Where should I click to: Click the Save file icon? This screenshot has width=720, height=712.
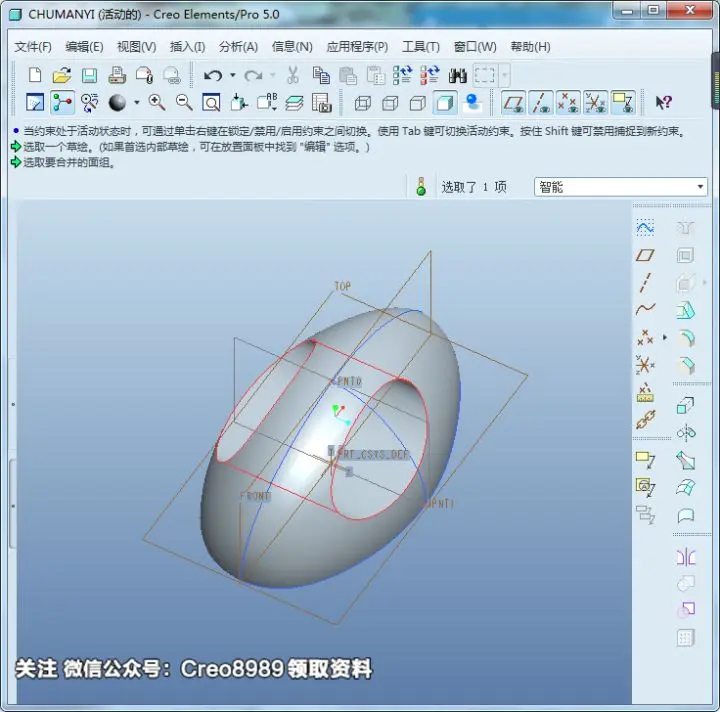90,75
